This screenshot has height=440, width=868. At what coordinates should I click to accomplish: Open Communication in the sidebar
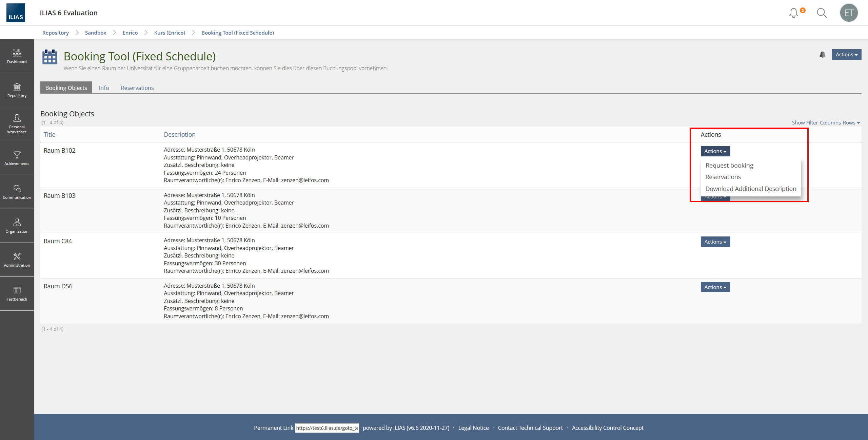17,192
